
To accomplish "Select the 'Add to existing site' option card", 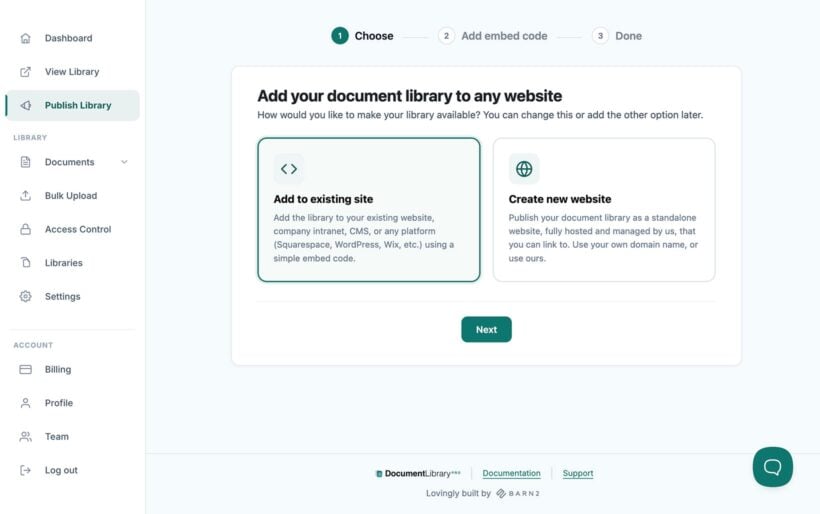I will click(x=369, y=210).
